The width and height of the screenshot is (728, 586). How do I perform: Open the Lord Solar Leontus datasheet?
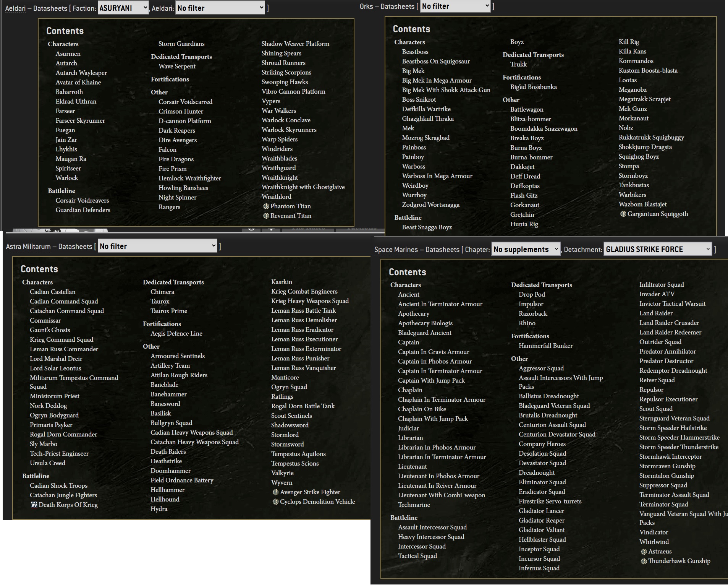click(55, 368)
